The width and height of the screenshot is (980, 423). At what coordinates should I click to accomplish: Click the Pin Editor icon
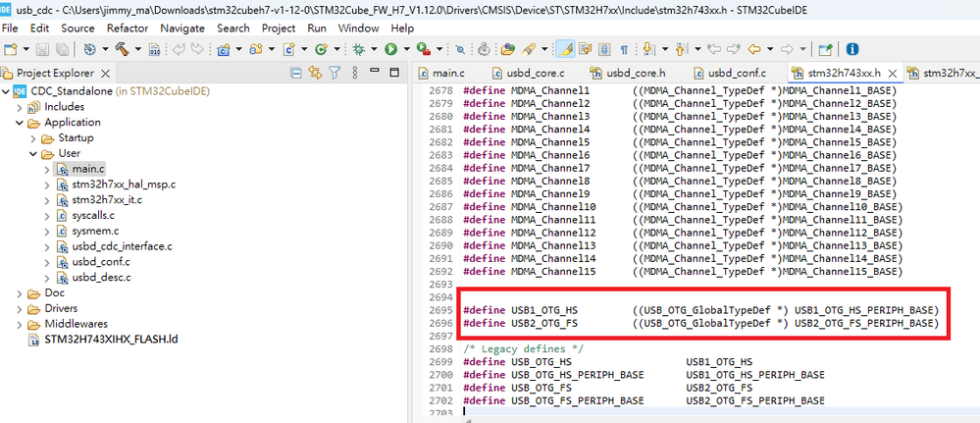pos(826,49)
